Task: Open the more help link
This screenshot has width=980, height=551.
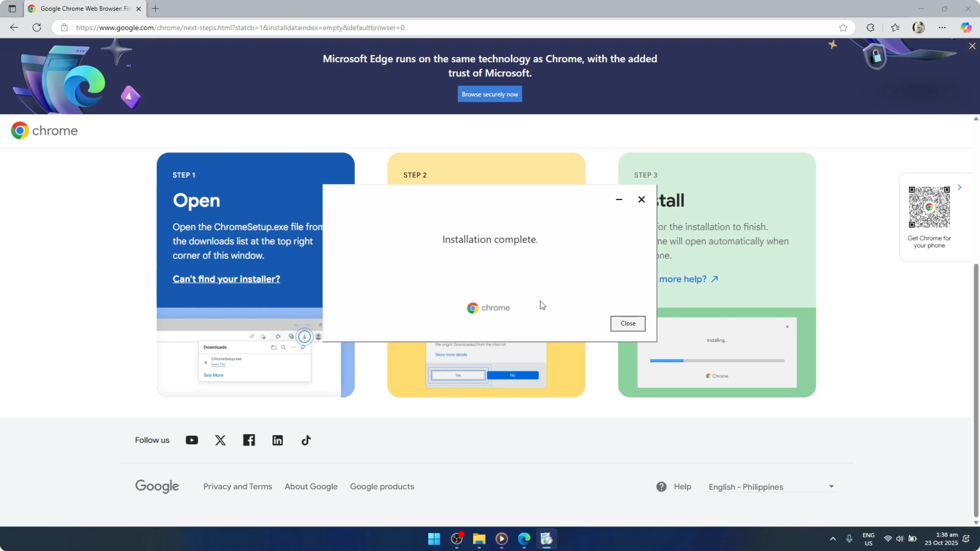Action: [688, 279]
